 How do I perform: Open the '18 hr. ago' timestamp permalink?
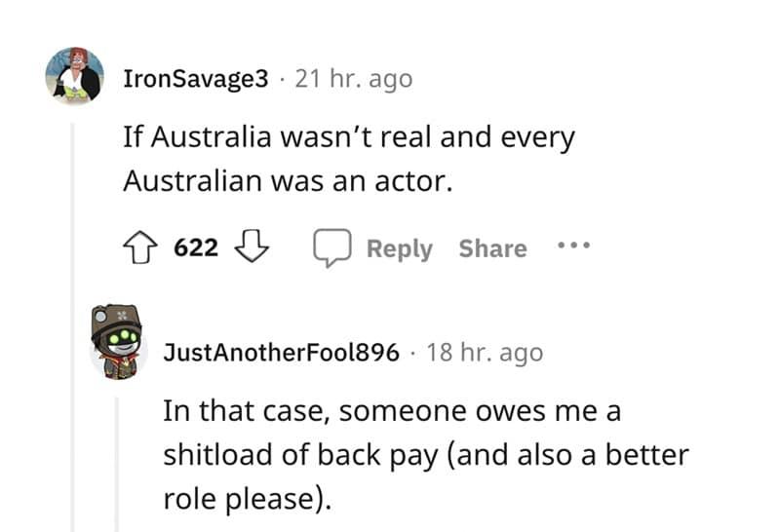(x=485, y=352)
